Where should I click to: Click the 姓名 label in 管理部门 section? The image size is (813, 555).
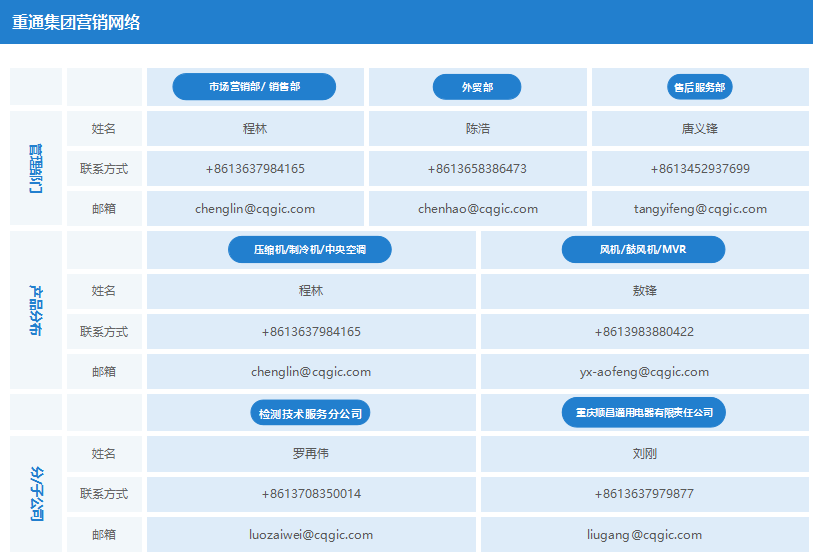[104, 129]
